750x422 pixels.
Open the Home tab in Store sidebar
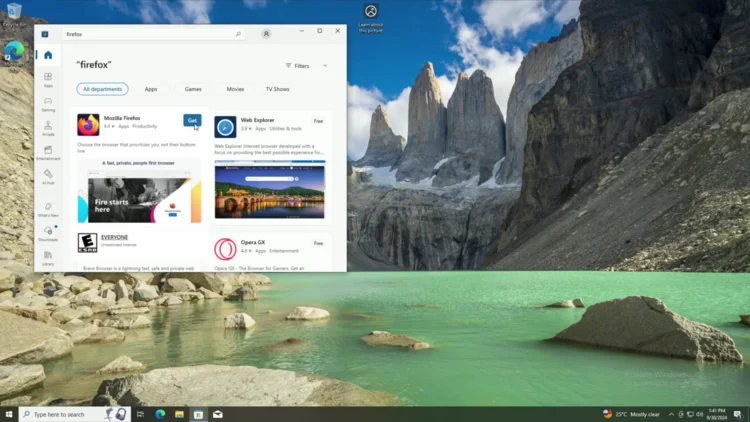[48, 56]
